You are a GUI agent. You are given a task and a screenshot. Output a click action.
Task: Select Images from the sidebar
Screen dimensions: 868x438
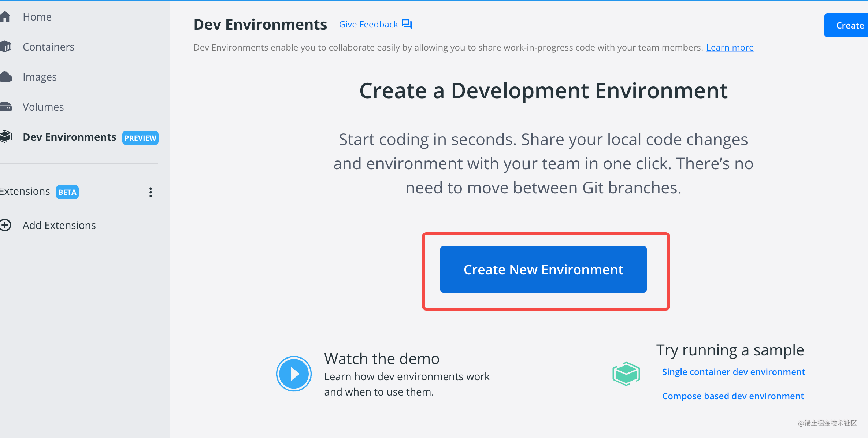pyautogui.click(x=40, y=77)
